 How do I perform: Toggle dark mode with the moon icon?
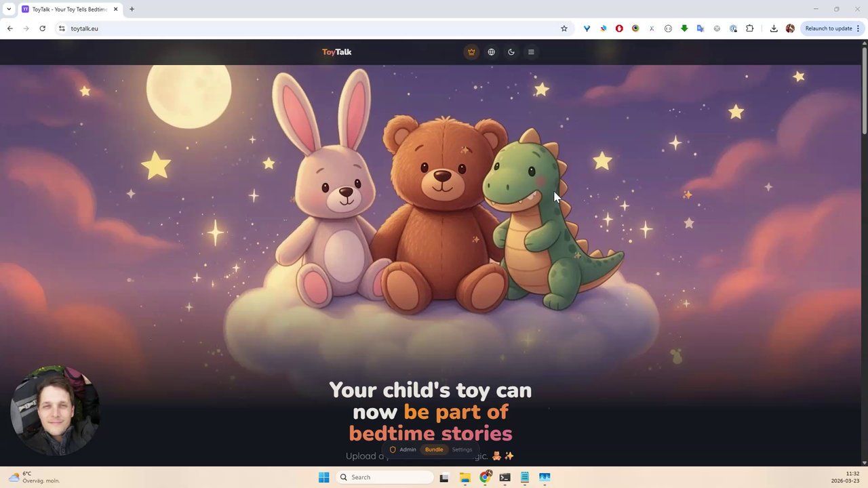pos(511,52)
